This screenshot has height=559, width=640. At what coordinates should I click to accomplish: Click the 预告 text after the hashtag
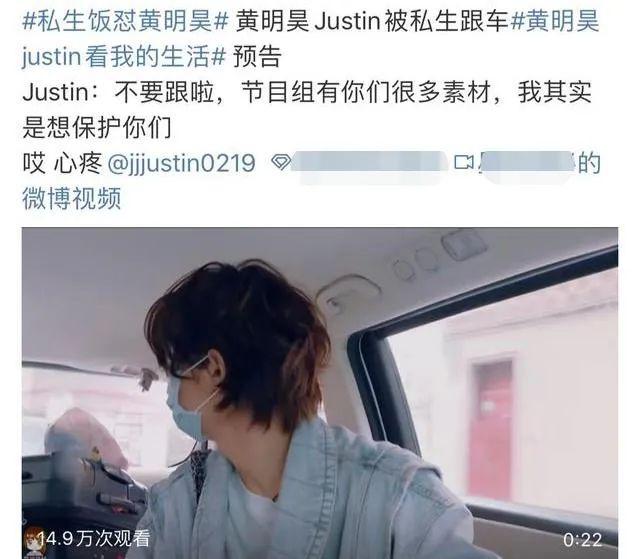(258, 56)
